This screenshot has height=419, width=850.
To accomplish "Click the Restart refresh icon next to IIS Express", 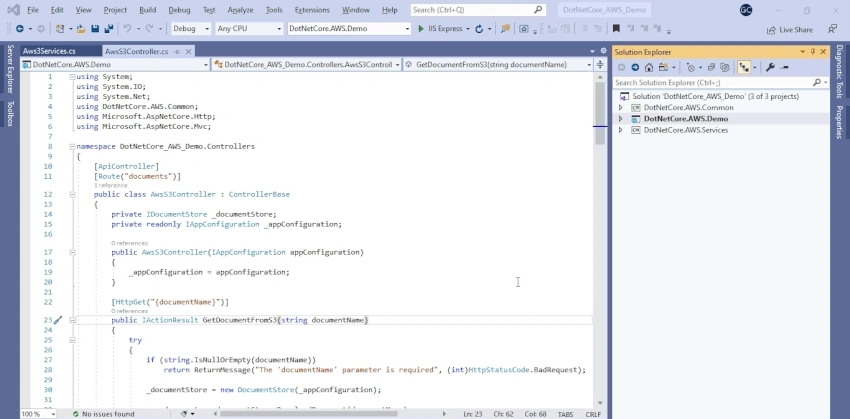I will click(x=479, y=29).
